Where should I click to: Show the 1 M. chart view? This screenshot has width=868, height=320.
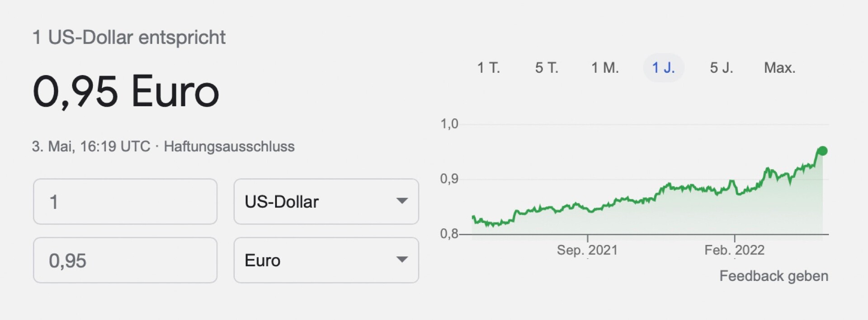pyautogui.click(x=605, y=68)
